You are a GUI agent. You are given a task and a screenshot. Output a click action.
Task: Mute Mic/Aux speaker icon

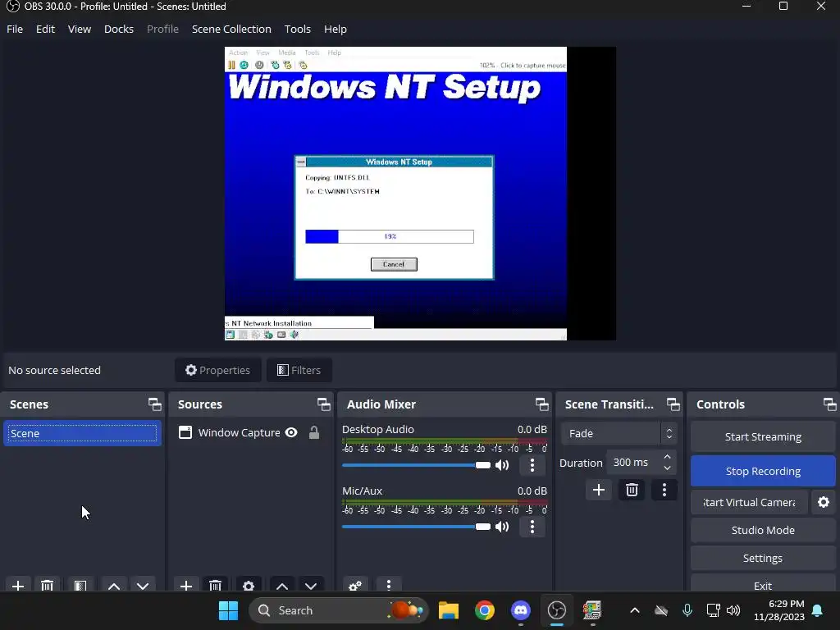502,527
